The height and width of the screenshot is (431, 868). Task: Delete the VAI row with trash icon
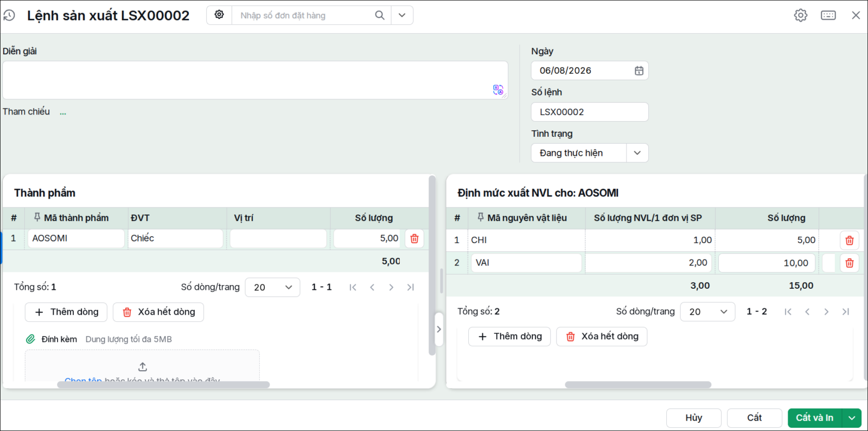pos(850,263)
